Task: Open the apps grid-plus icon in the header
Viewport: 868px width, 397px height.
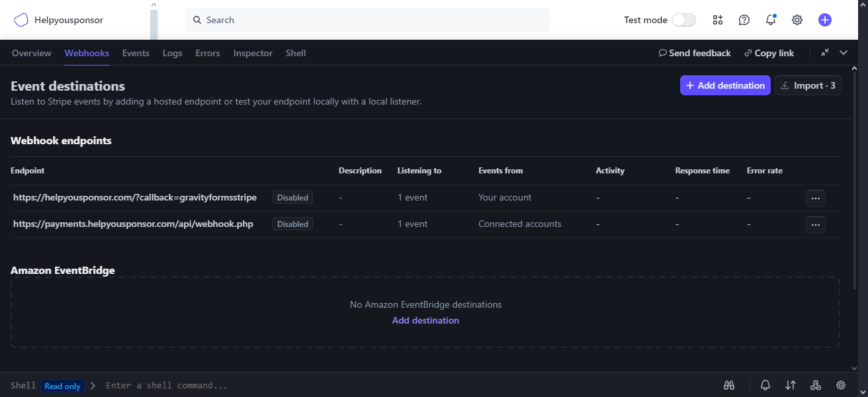Action: click(718, 20)
